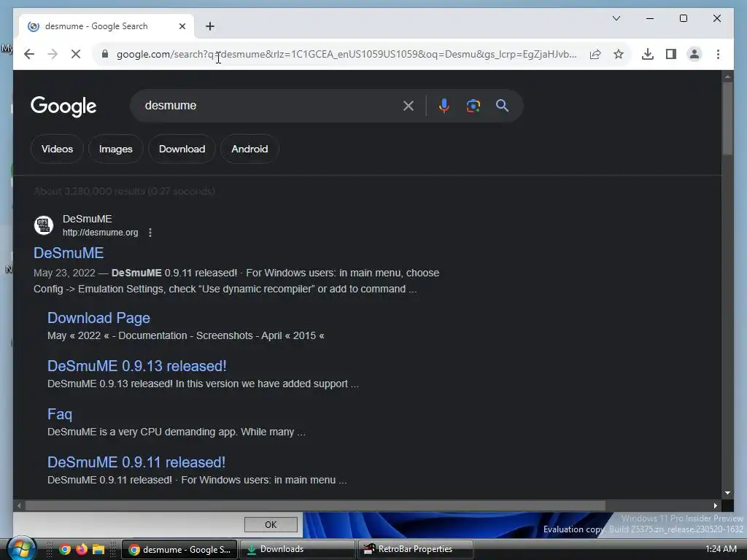This screenshot has width=747, height=560.
Task: Open the Windows Start orb
Action: pos(21,548)
